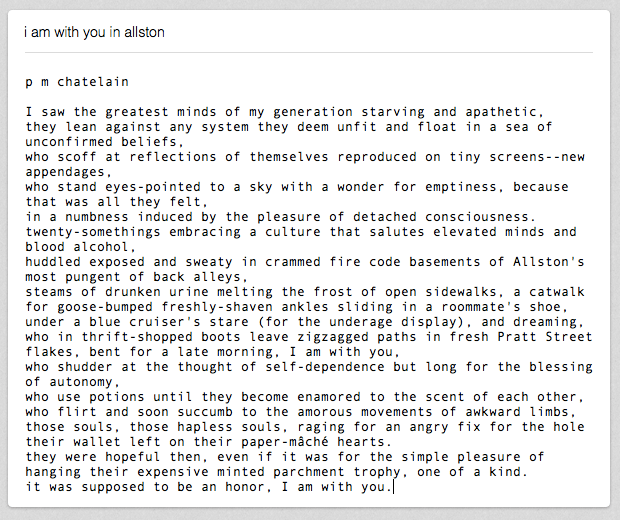
Task: Click the line starting "steams of drunken urine"
Action: [x=200, y=292]
